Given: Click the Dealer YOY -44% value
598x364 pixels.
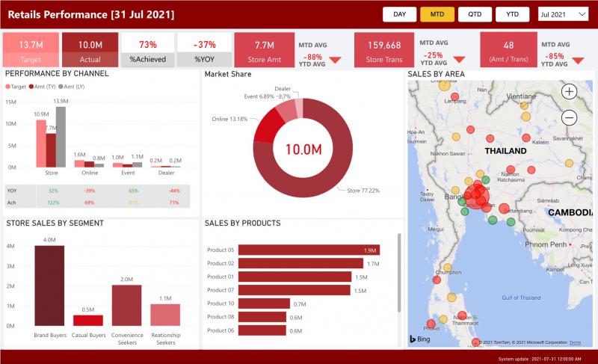Looking at the screenshot, I should tap(174, 191).
